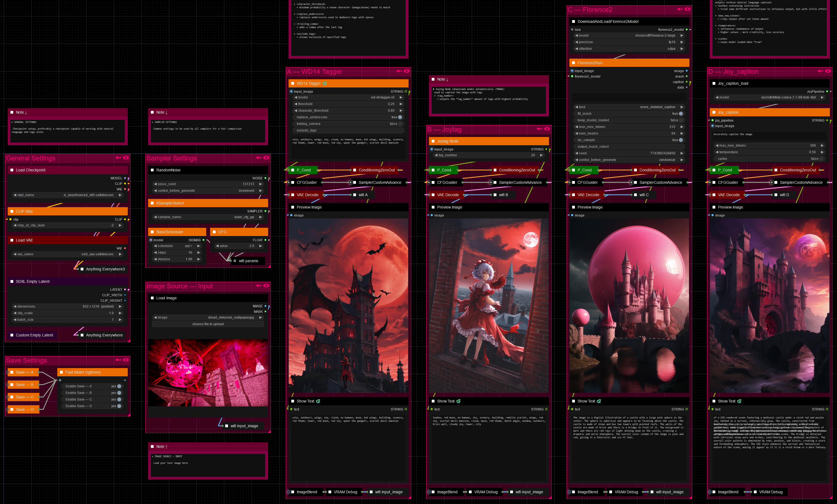Click the WD14 Tagger node snake badge
Viewport: 837px width, 504px height.
click(x=324, y=83)
